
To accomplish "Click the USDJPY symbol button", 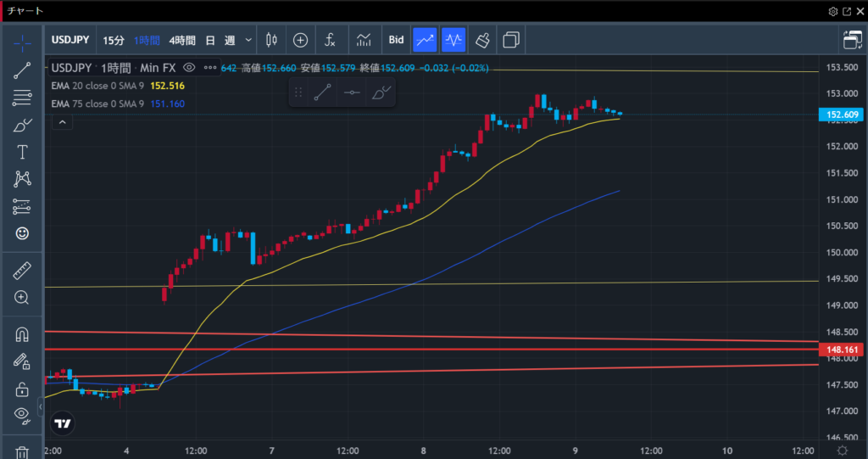I will pyautogui.click(x=70, y=40).
